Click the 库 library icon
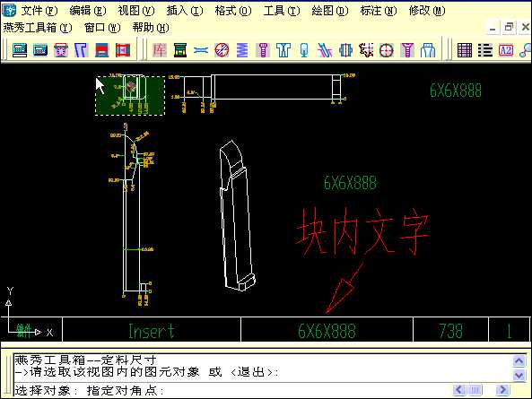 pos(160,50)
